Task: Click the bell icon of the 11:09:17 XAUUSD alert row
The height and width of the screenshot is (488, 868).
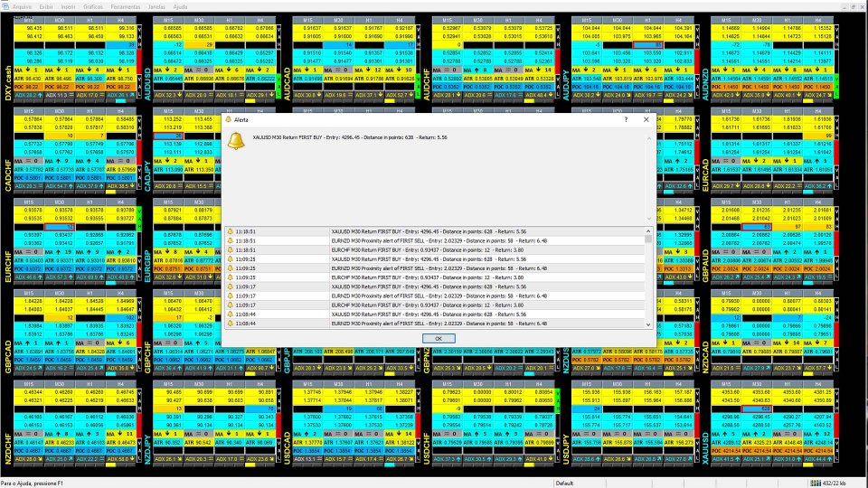Action: (x=231, y=286)
